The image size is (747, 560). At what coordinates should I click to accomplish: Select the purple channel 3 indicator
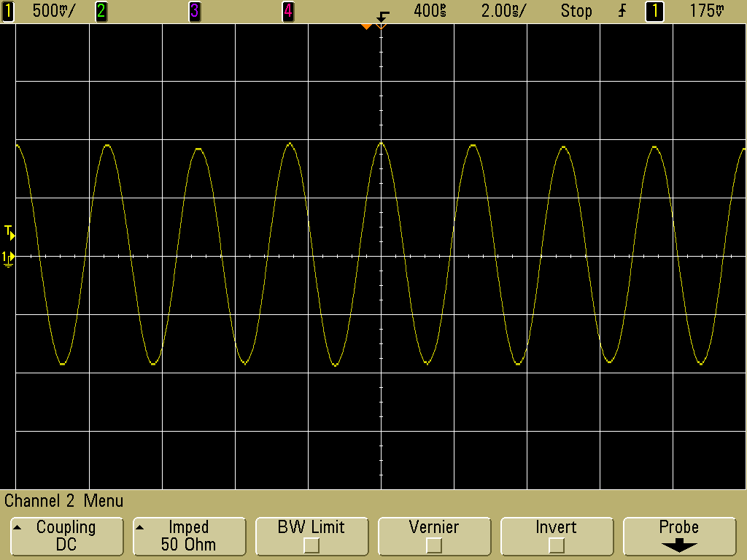click(194, 11)
